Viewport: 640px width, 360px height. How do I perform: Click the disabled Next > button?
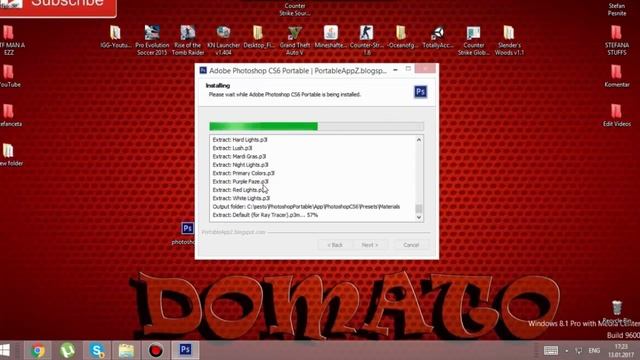369,245
